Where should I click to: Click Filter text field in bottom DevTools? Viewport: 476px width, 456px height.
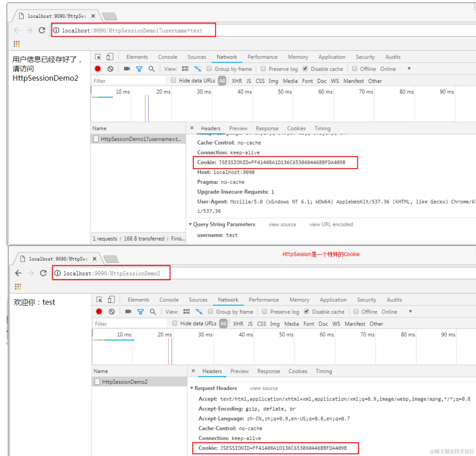click(130, 324)
